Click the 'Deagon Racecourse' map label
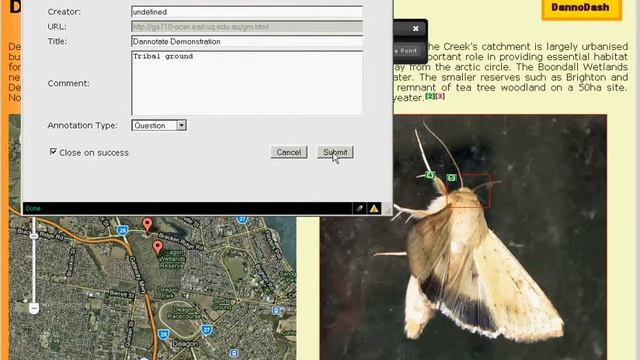This screenshot has height=360, width=640. point(184,313)
